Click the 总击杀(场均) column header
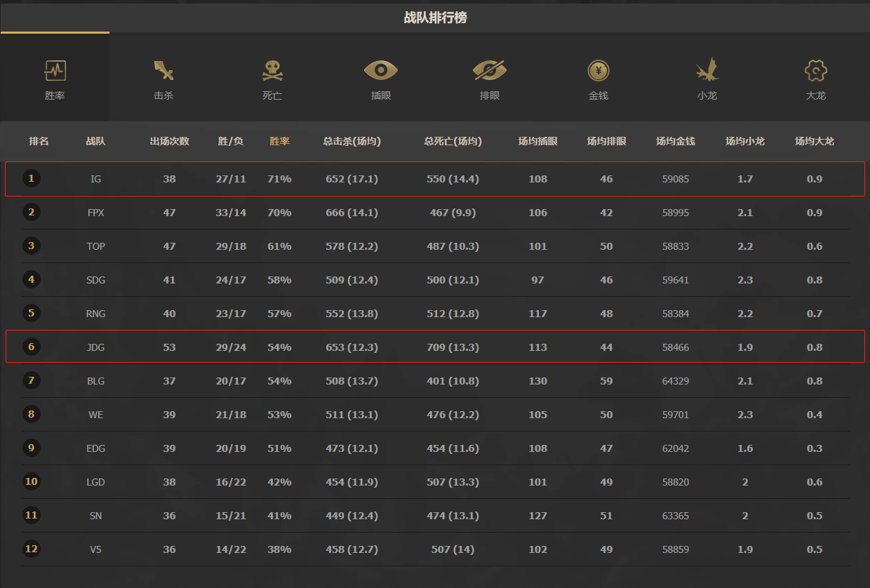 click(x=352, y=141)
